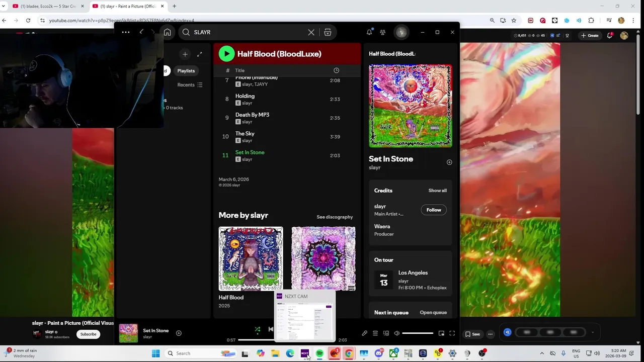The width and height of the screenshot is (644, 362).
Task: Open the Spotify taskbar icon
Action: 319,353
